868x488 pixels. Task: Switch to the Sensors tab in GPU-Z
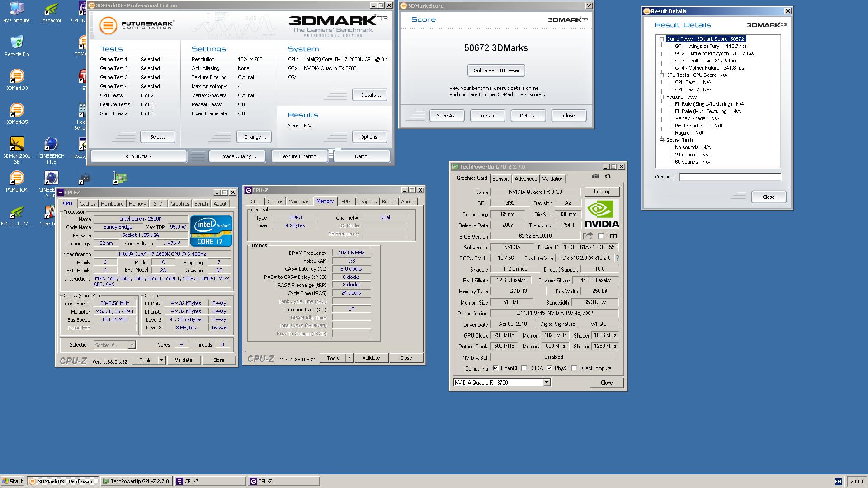tap(501, 179)
